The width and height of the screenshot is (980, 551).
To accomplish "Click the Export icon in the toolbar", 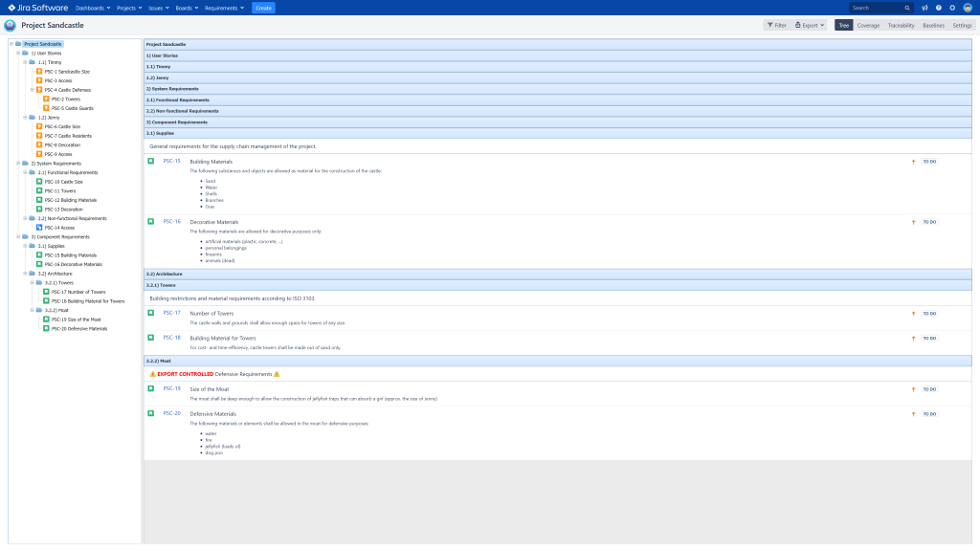I will point(798,25).
